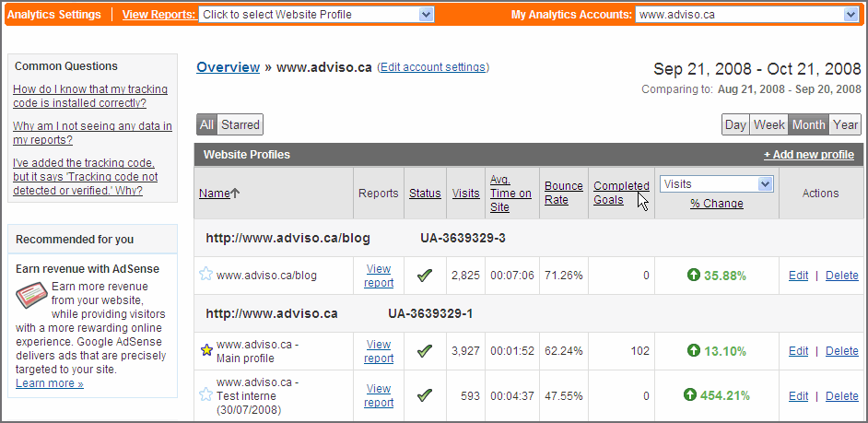Star the www.adviso.ca/blog profile
This screenshot has width=868, height=423.
point(206,275)
